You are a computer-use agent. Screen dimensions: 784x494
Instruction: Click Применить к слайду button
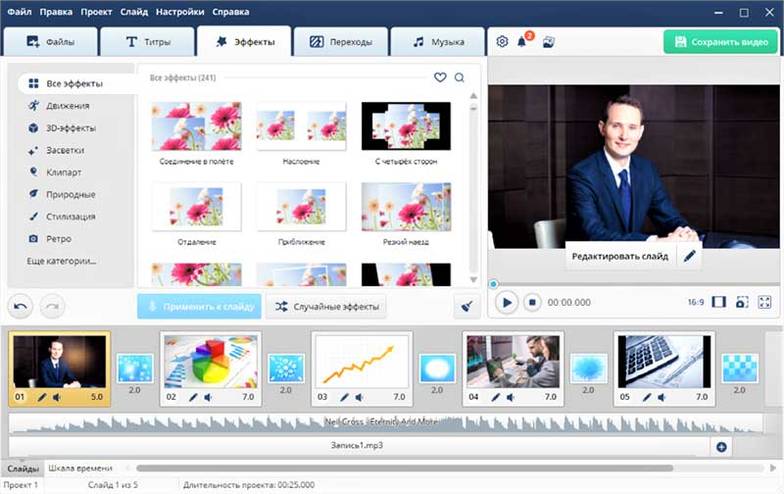point(200,306)
